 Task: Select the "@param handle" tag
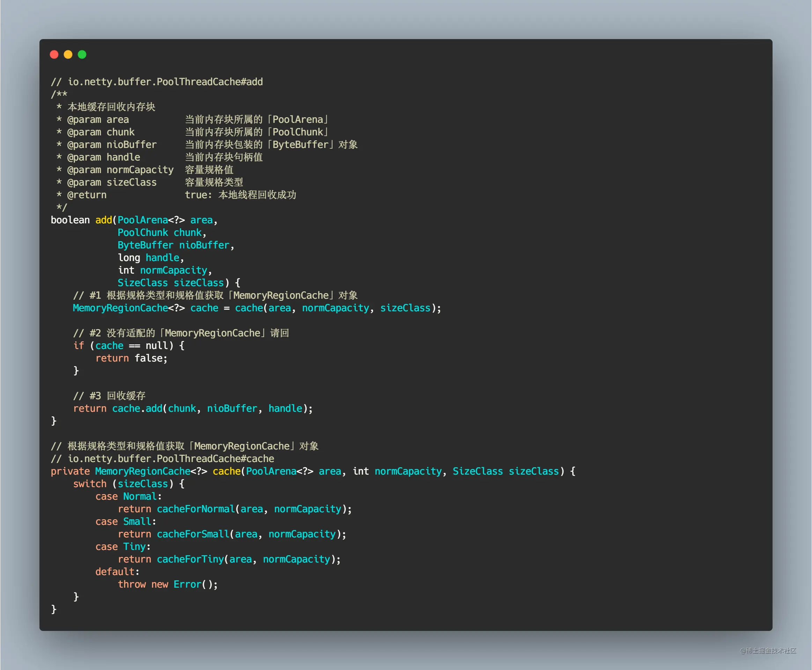point(104,157)
